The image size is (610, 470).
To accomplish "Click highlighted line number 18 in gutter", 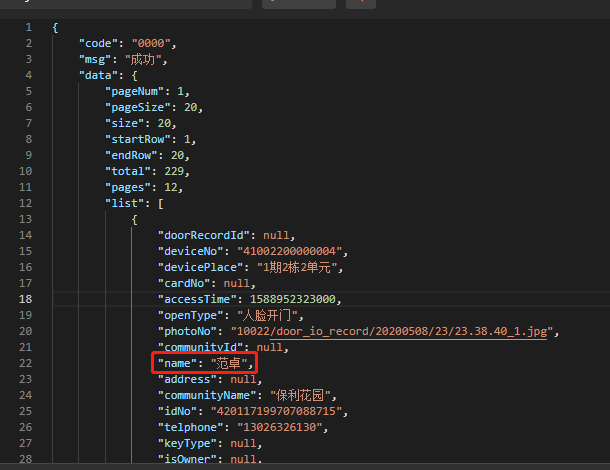I will (x=25, y=299).
